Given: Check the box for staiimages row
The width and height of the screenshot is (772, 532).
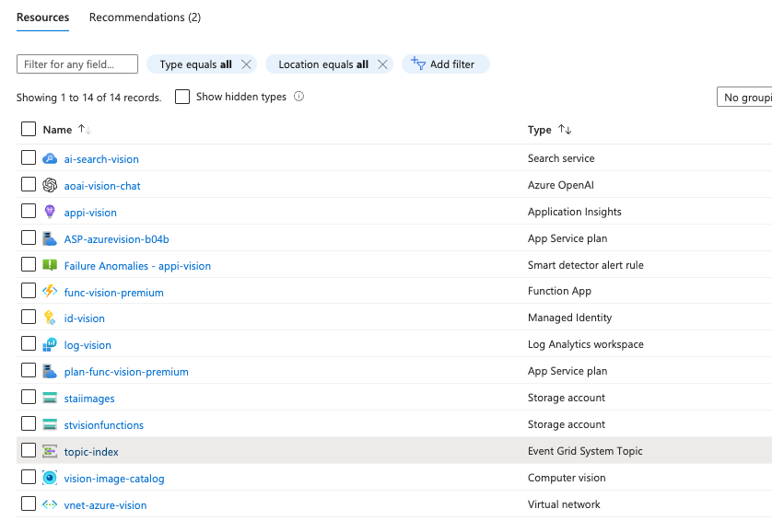Looking at the screenshot, I should pyautogui.click(x=29, y=398).
